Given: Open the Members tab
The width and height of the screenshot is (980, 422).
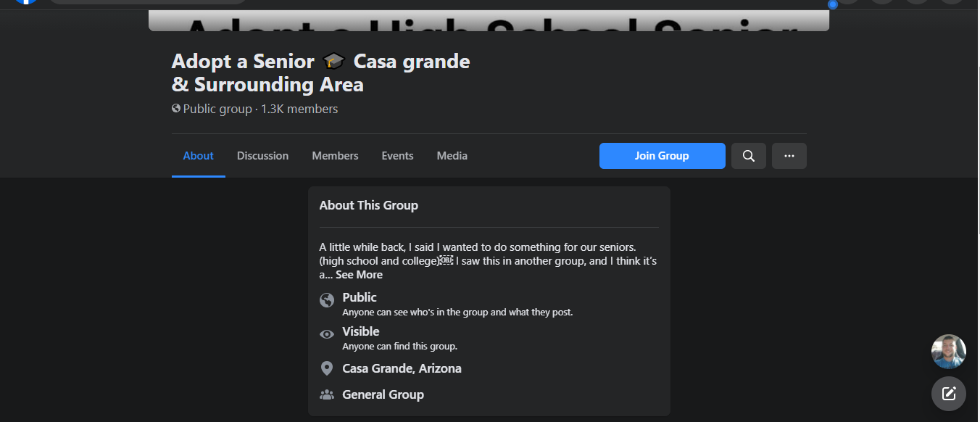Looking at the screenshot, I should click(x=335, y=156).
